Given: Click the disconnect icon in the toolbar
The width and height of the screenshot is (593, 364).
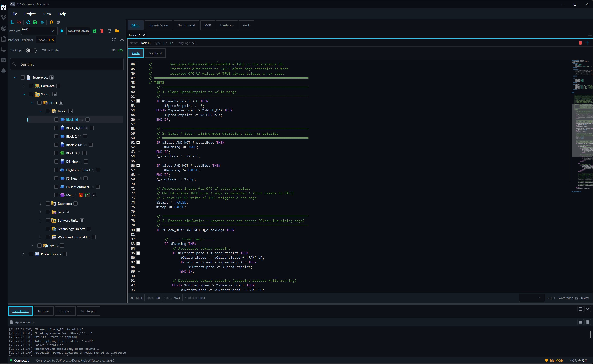Looking at the screenshot, I should [19, 22].
